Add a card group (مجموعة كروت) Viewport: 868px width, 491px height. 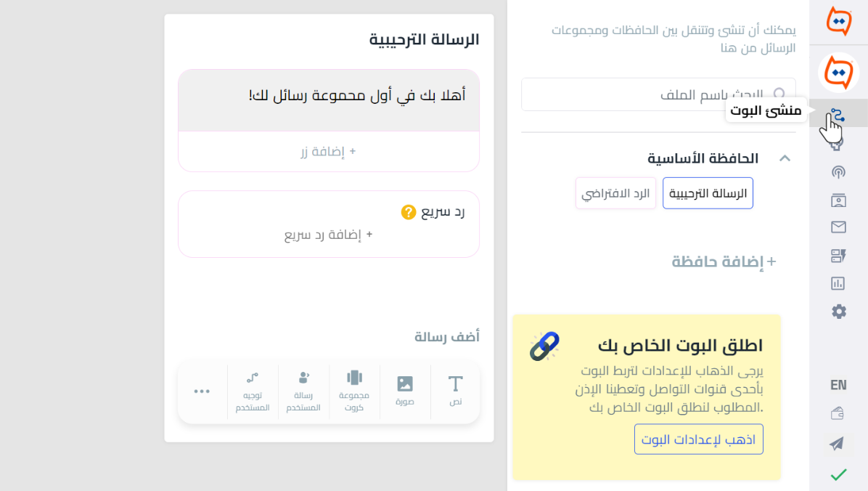point(354,391)
